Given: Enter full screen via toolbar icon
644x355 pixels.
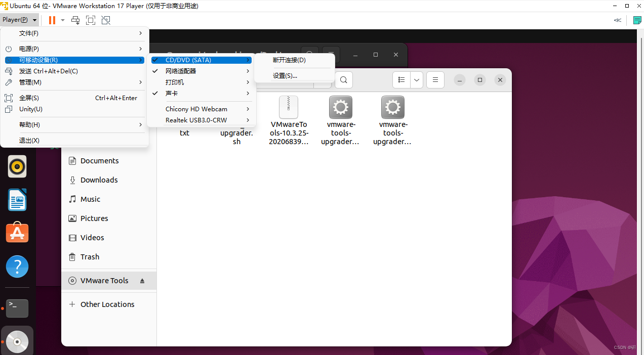Looking at the screenshot, I should pyautogui.click(x=91, y=20).
